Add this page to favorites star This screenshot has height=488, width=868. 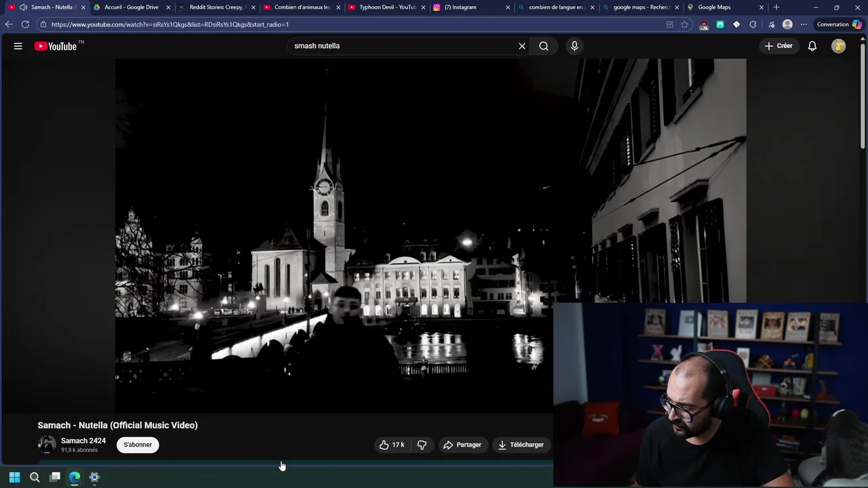(x=685, y=24)
